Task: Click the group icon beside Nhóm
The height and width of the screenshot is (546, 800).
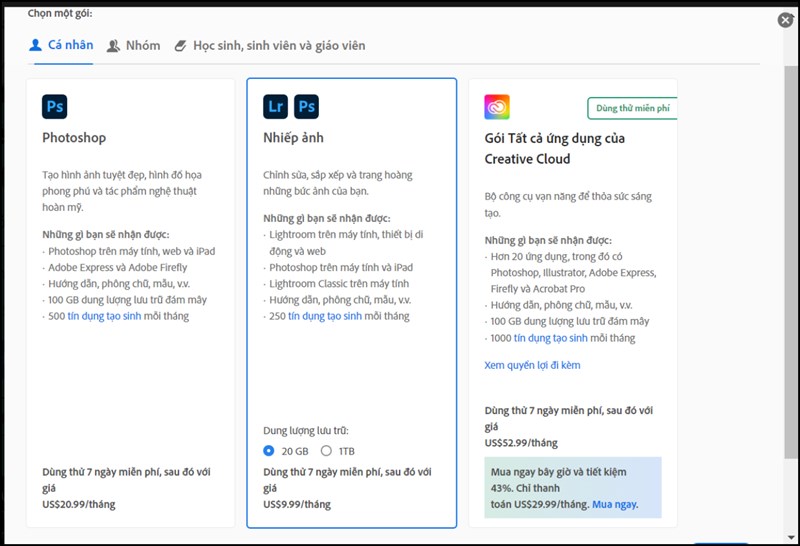Action: click(x=113, y=46)
